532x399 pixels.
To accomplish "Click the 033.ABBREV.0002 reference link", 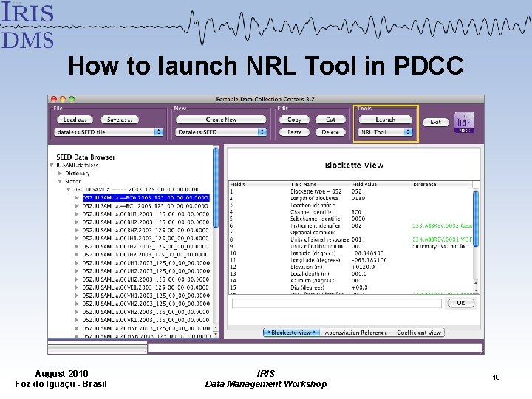I will point(442,225).
